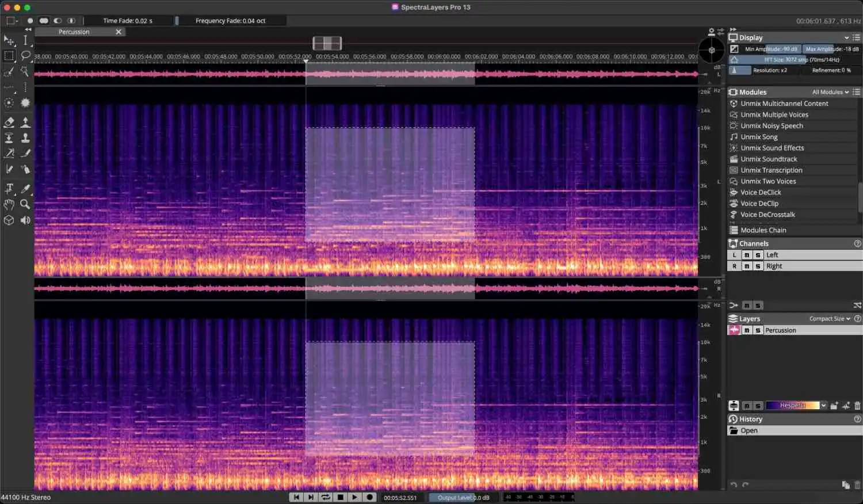863x504 pixels.
Task: Select the time range selection tool
Action: coord(25,40)
